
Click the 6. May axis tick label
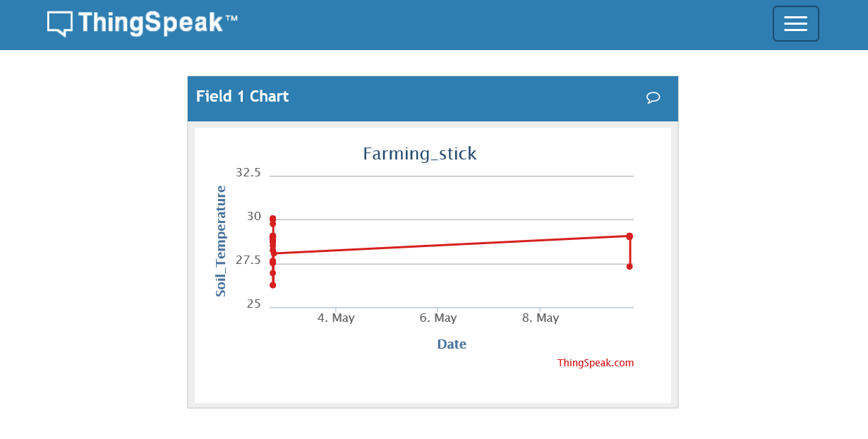point(438,318)
